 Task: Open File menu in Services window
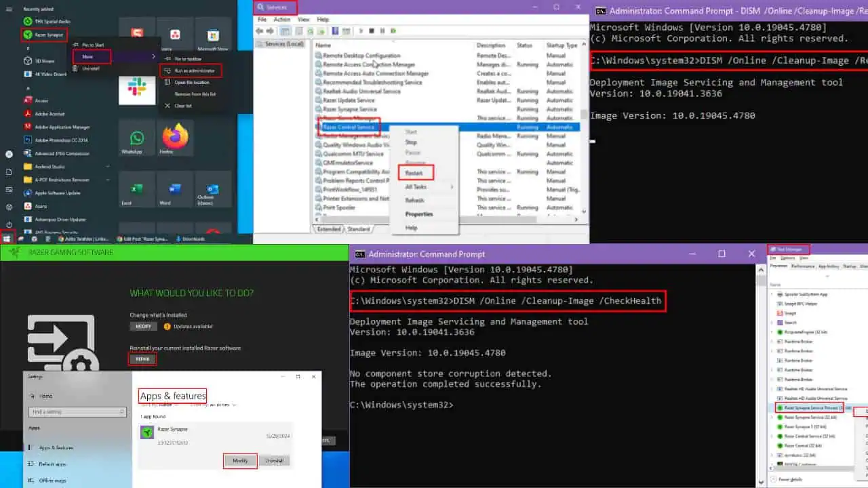point(262,20)
